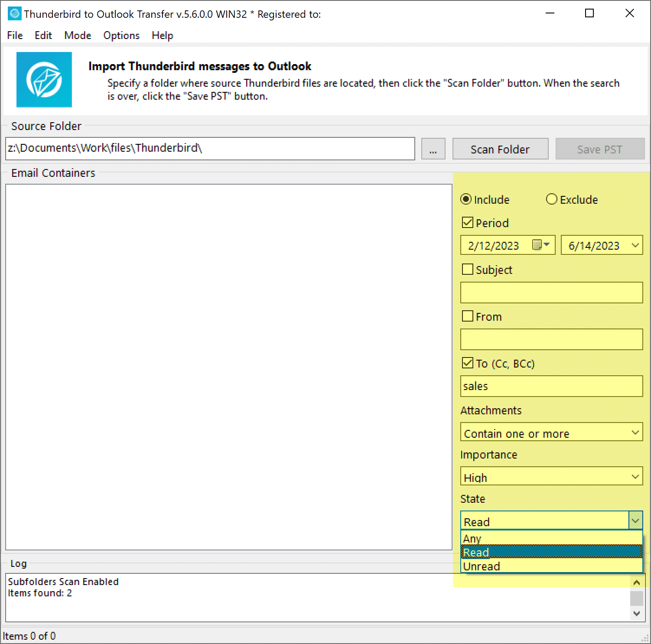Screen dimensions: 651x644
Task: Click the Subject filter text field
Action: tap(551, 293)
